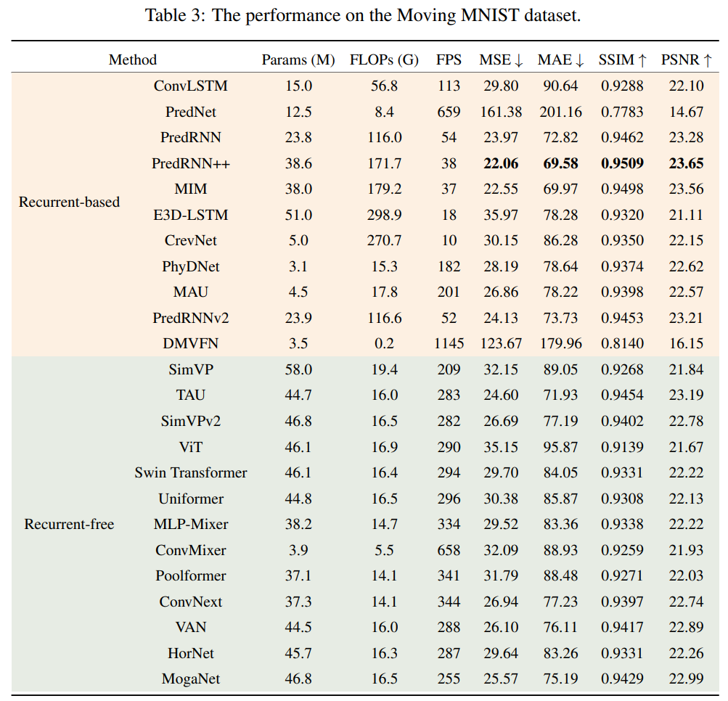
Task: Select the MLP-Mixer method cell
Action: tap(190, 524)
